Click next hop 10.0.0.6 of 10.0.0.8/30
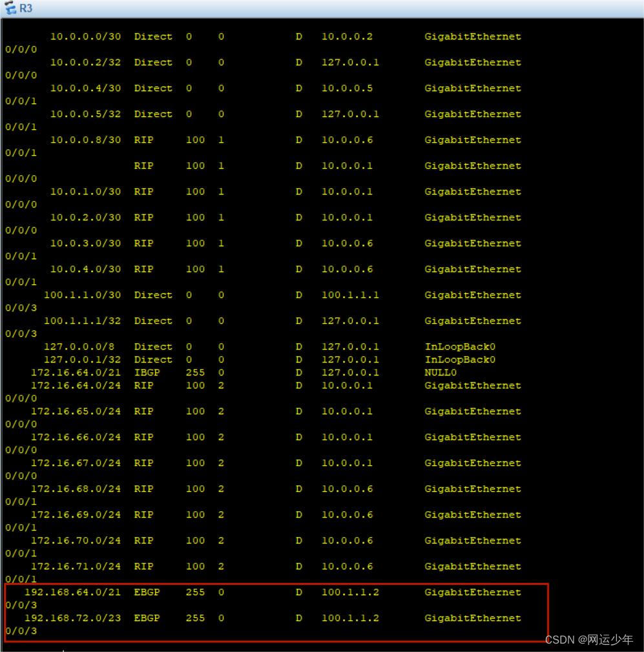Screen dimensions: 644x652 (347, 140)
